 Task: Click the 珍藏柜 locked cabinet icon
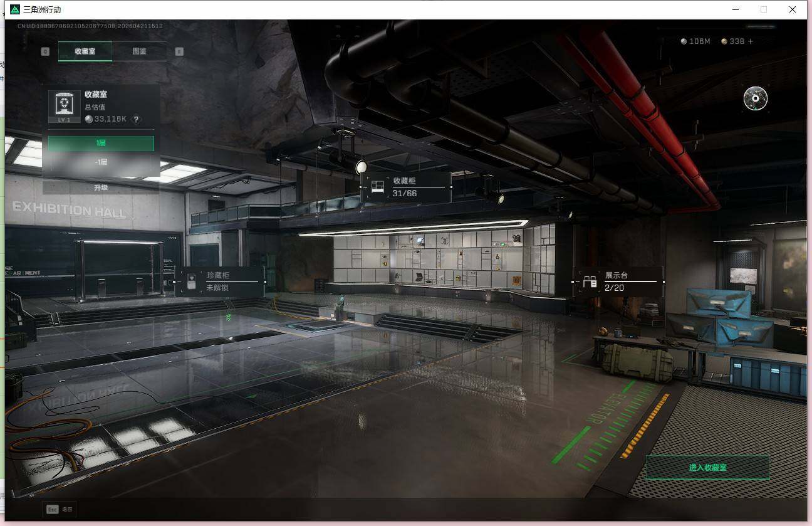(x=192, y=281)
